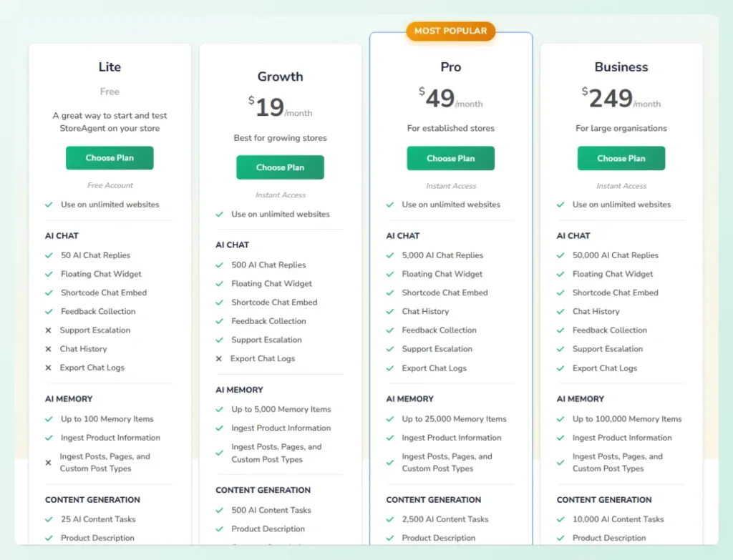733x560 pixels.
Task: Click the checkmark next to 5,000 AI Chat Replies
Action: 389,255
